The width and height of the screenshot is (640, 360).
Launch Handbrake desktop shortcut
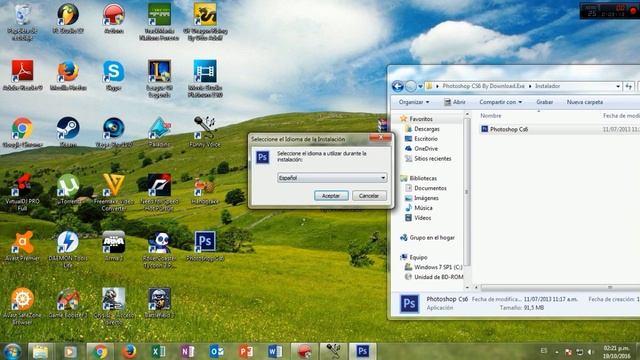click(205, 189)
